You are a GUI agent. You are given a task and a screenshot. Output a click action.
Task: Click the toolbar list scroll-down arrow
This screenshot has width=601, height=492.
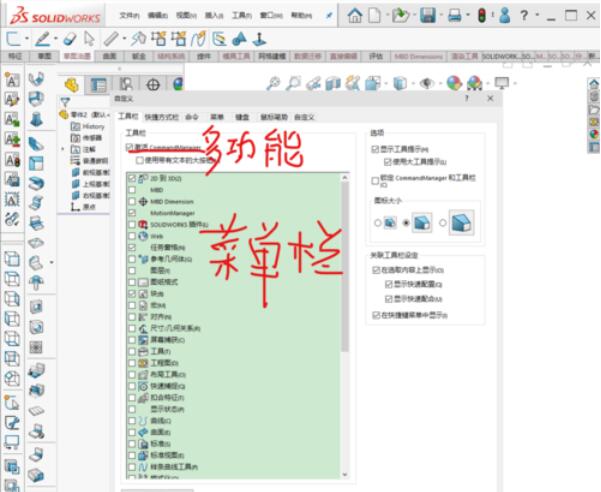click(345, 474)
